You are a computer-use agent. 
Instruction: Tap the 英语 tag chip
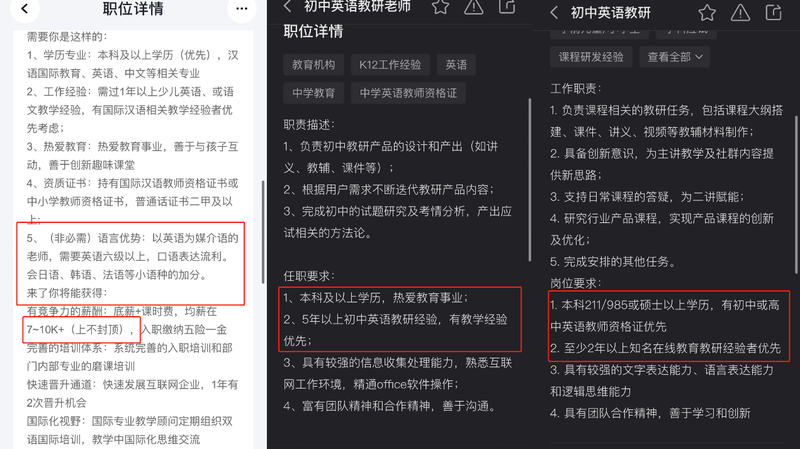[456, 65]
